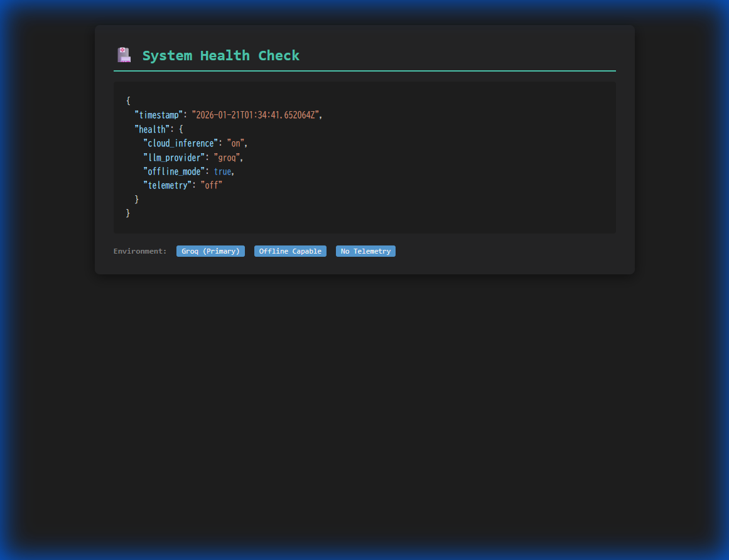The width and height of the screenshot is (729, 560).
Task: Toggle the telemetry "off" value
Action: tap(212, 185)
